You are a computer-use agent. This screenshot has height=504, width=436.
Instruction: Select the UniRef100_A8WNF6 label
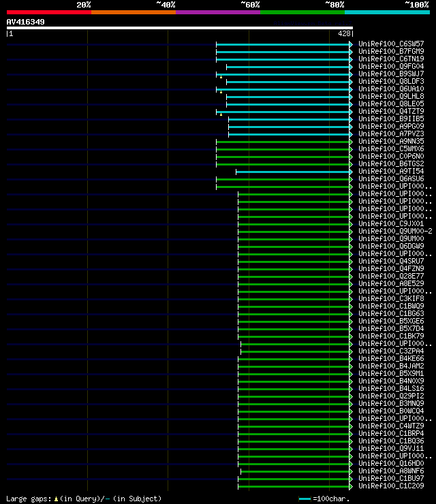click(391, 471)
